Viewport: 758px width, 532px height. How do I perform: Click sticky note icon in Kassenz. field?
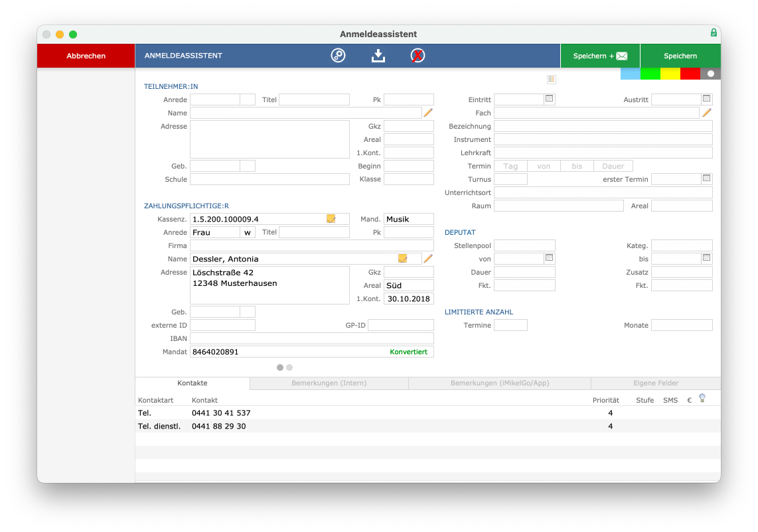[331, 219]
